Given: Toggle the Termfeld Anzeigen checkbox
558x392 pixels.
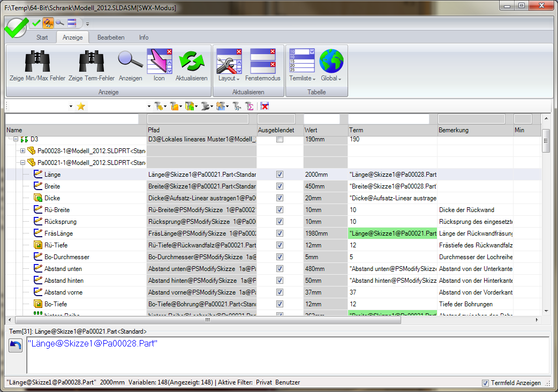Looking at the screenshot, I should tap(485, 383).
